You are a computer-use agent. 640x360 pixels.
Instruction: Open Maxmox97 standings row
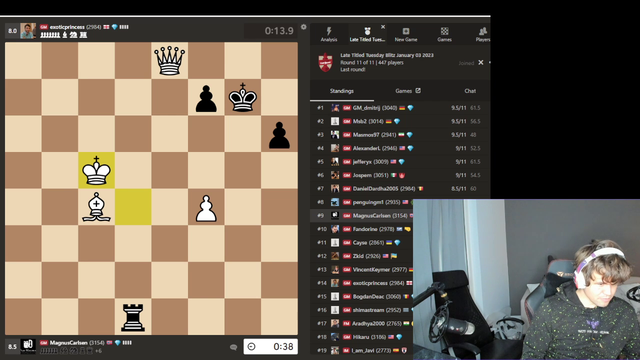tap(400, 135)
